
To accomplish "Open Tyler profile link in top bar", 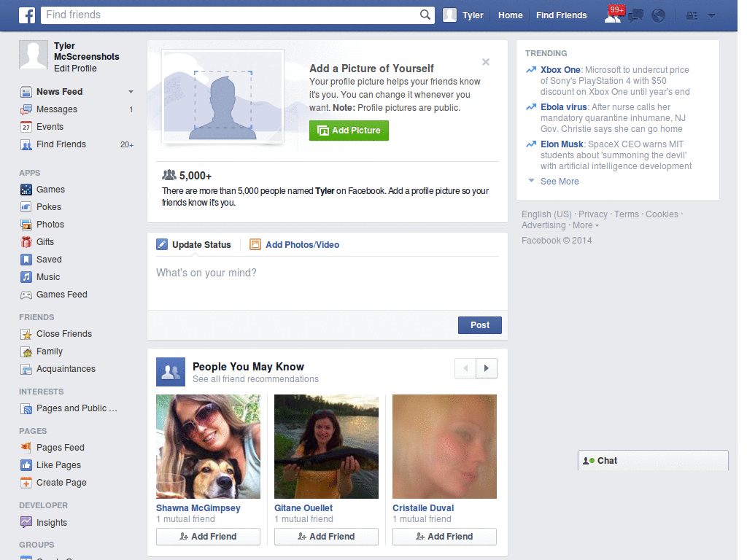I will tap(473, 15).
